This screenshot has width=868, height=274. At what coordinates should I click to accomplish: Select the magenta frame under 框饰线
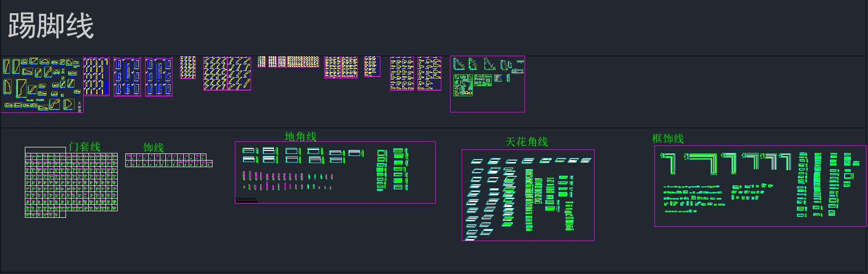(760, 186)
